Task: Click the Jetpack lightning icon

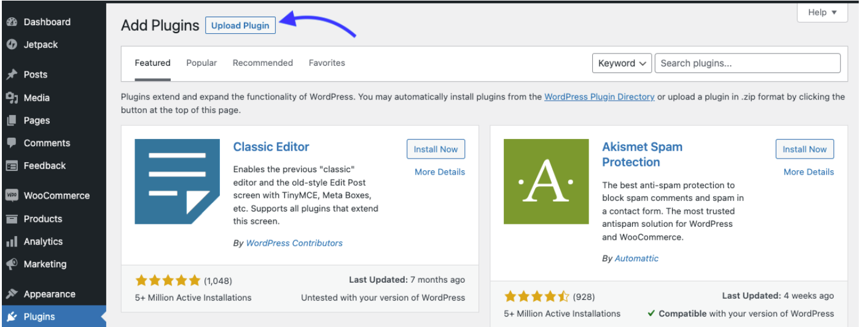Action: (x=12, y=45)
